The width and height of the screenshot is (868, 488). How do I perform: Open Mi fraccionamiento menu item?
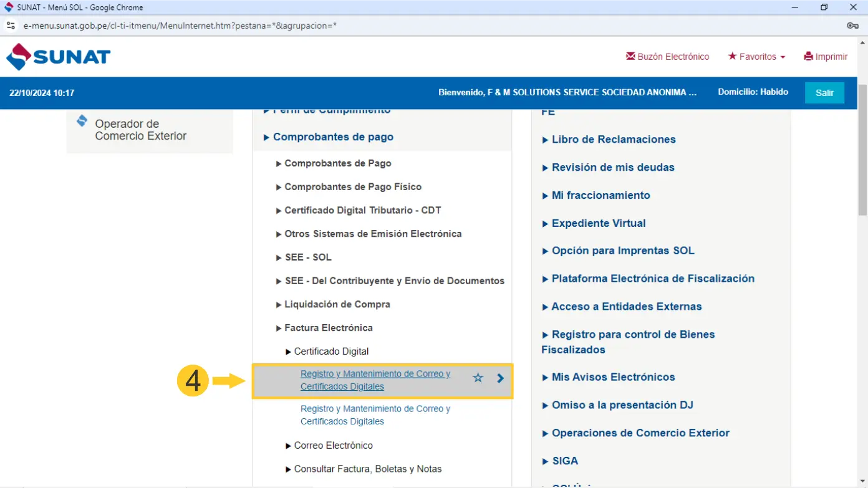[x=600, y=196]
